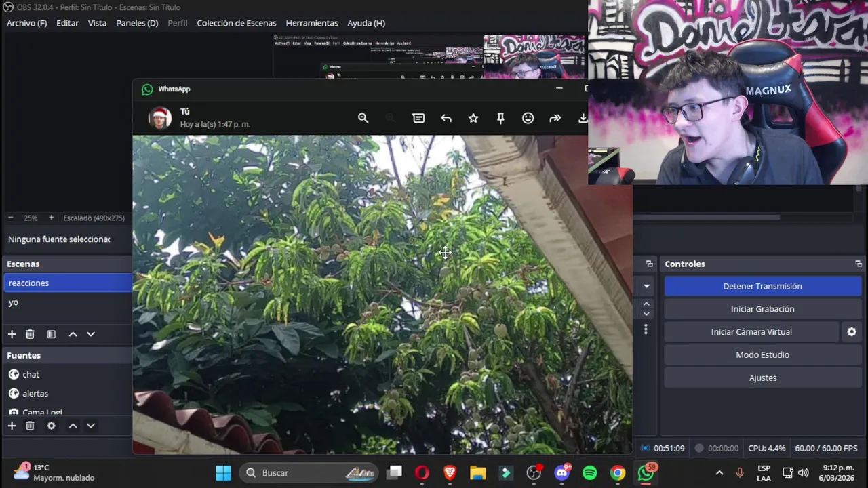Screen dimensions: 868x488
Task: Open the weather widget on taskbar
Action: tap(54, 472)
